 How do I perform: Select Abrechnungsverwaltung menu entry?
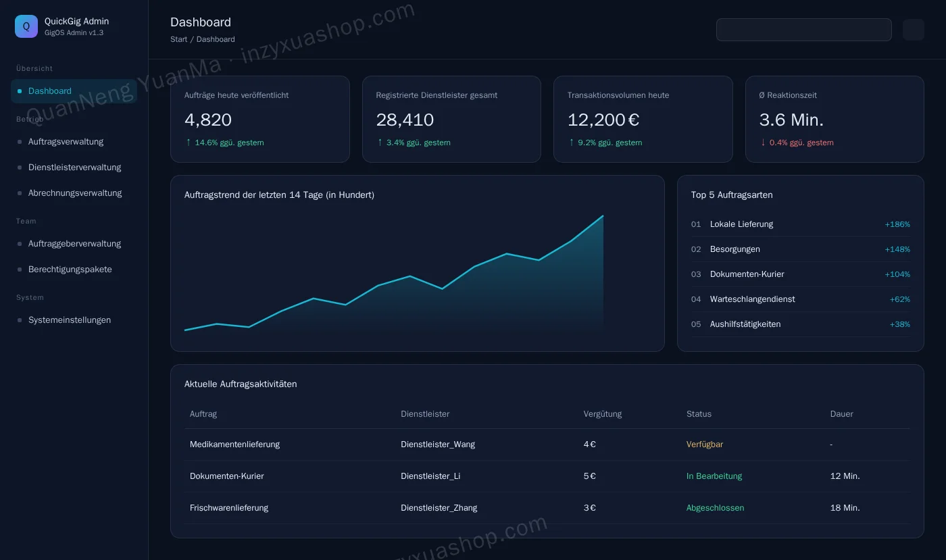pyautogui.click(x=74, y=193)
